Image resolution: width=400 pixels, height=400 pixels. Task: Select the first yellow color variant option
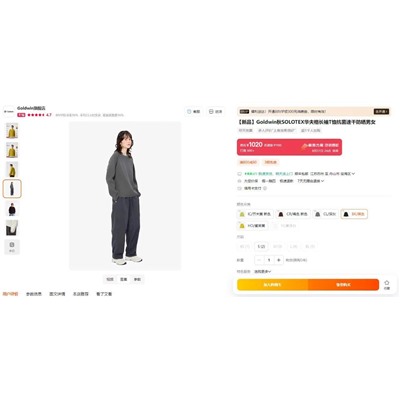tap(255, 214)
